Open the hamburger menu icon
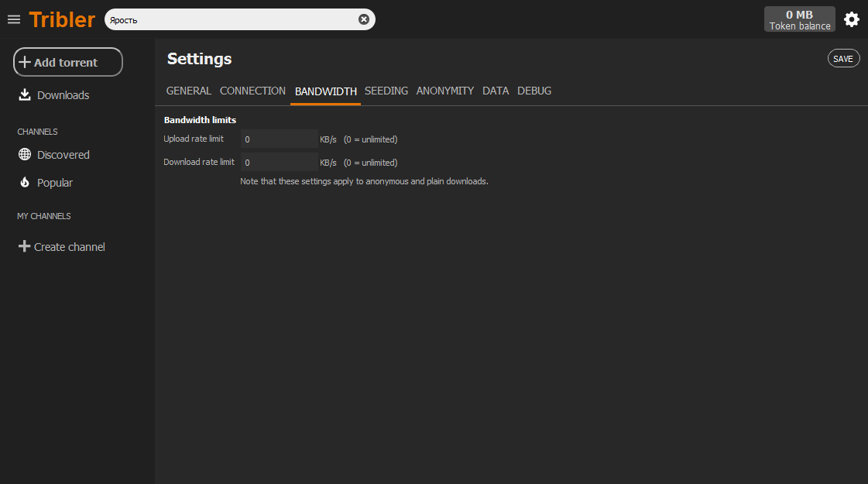 coord(14,20)
